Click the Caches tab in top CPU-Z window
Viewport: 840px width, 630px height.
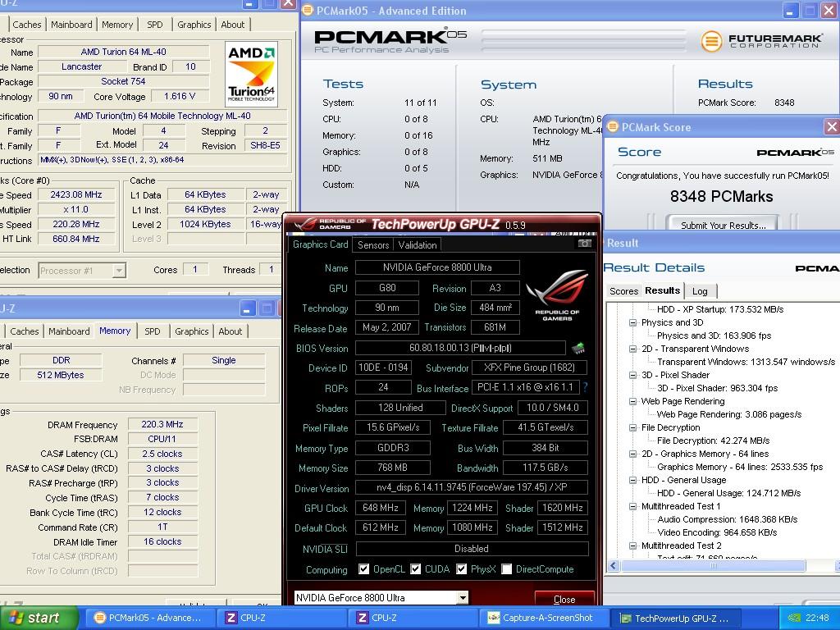click(27, 25)
